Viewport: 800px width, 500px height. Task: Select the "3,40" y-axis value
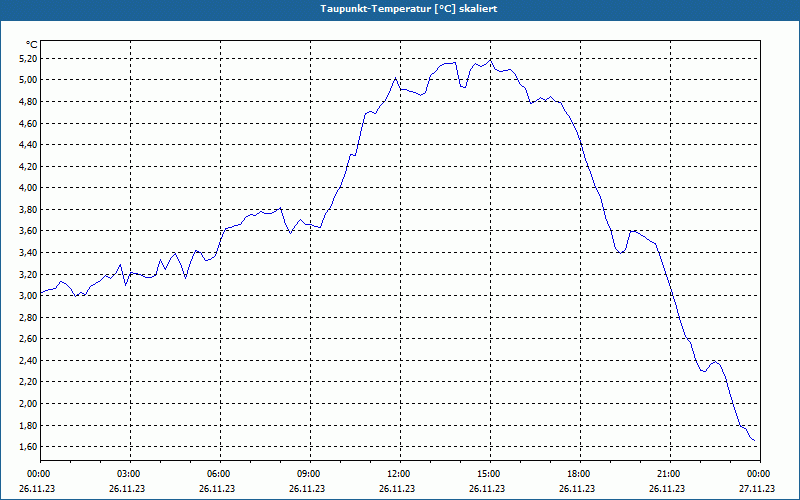coord(28,253)
